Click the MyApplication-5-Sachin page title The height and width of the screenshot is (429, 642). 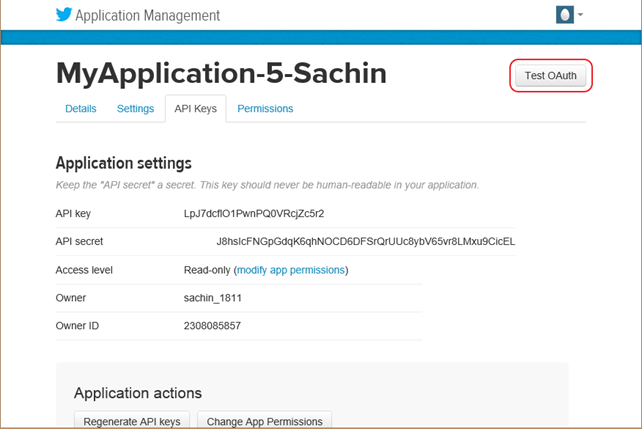[x=221, y=73]
